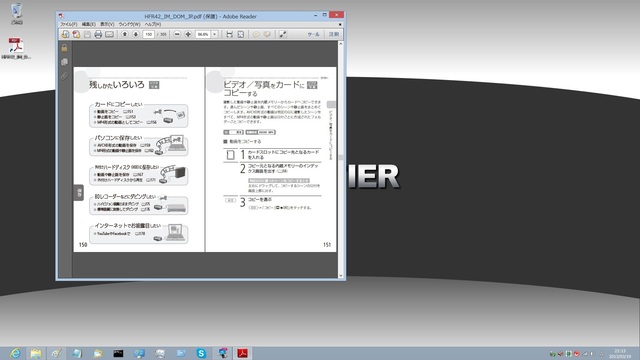
Task: Open the 注釈 comments pane button
Action: click(x=334, y=35)
